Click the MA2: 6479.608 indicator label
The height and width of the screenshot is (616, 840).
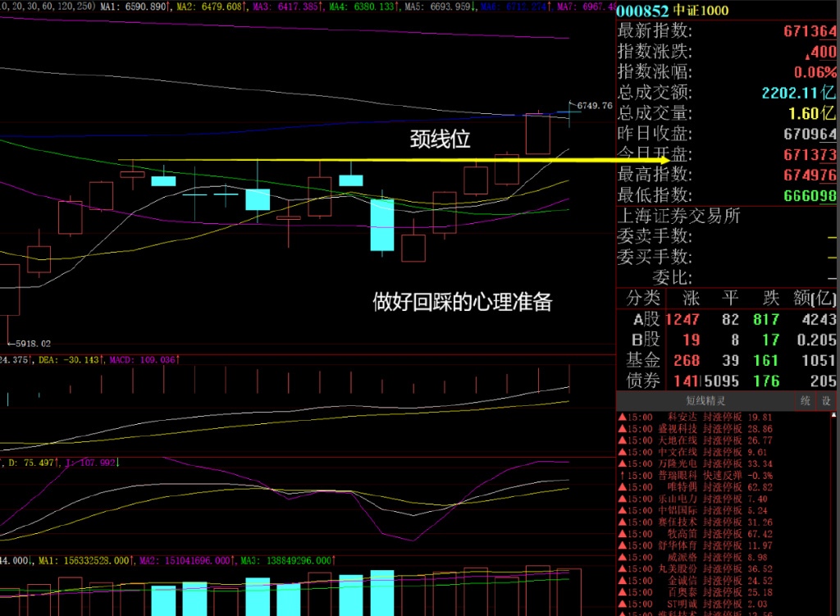(x=212, y=7)
